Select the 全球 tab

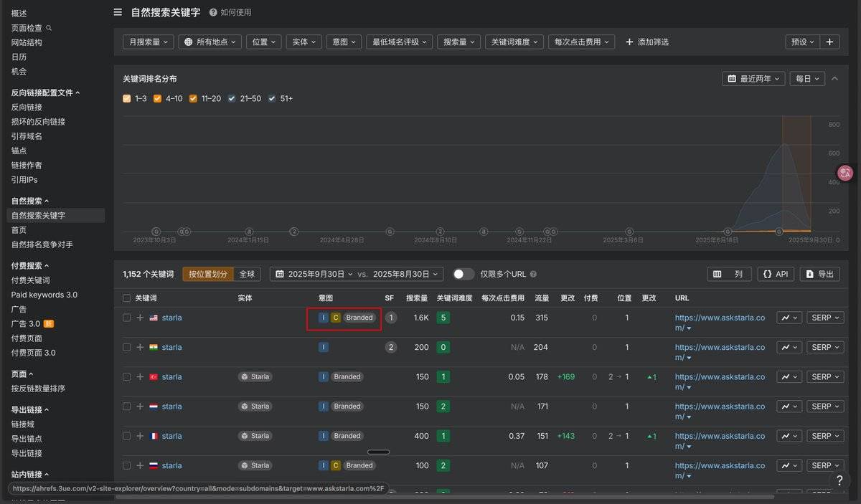(x=247, y=274)
